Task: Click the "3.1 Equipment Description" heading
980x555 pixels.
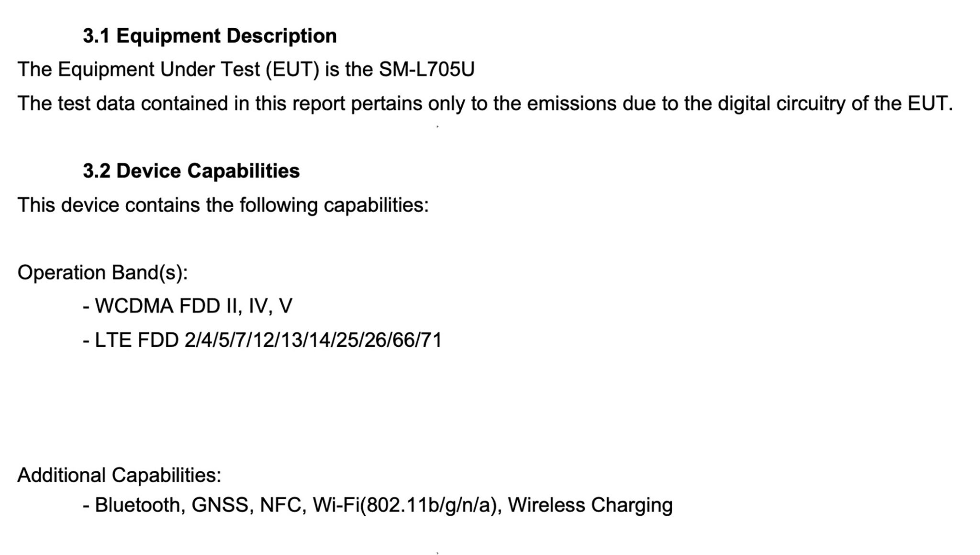Action: tap(210, 36)
